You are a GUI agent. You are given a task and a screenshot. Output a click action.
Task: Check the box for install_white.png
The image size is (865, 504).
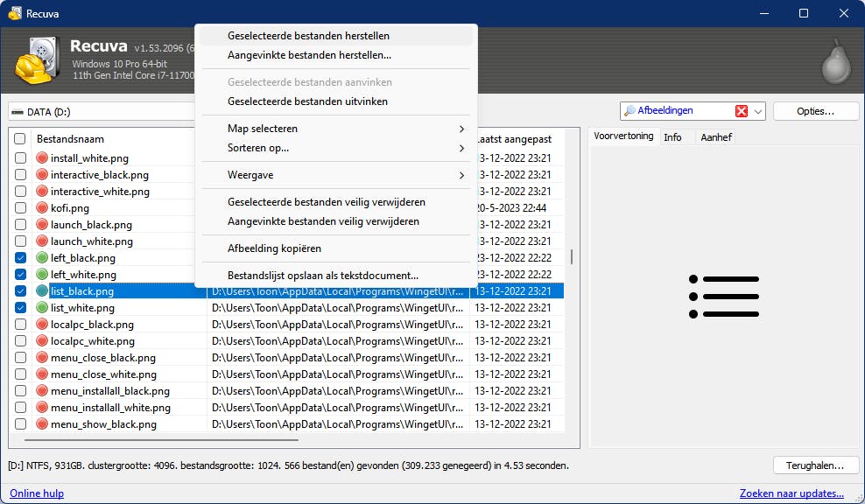pyautogui.click(x=20, y=158)
